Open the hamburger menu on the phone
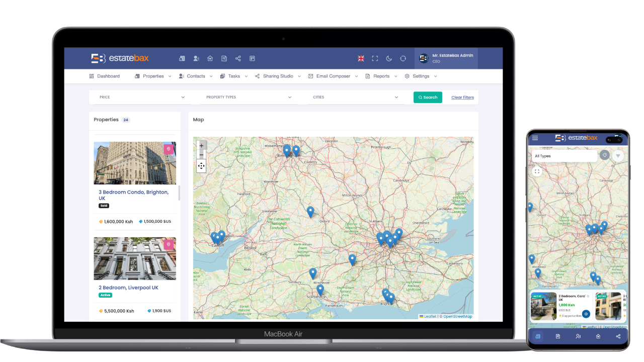Image resolution: width=644 pixels, height=362 pixels. pyautogui.click(x=535, y=138)
